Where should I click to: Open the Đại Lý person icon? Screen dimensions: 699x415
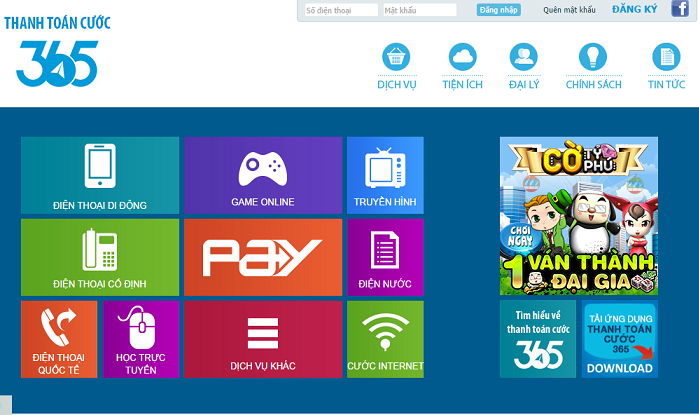pos(524,57)
